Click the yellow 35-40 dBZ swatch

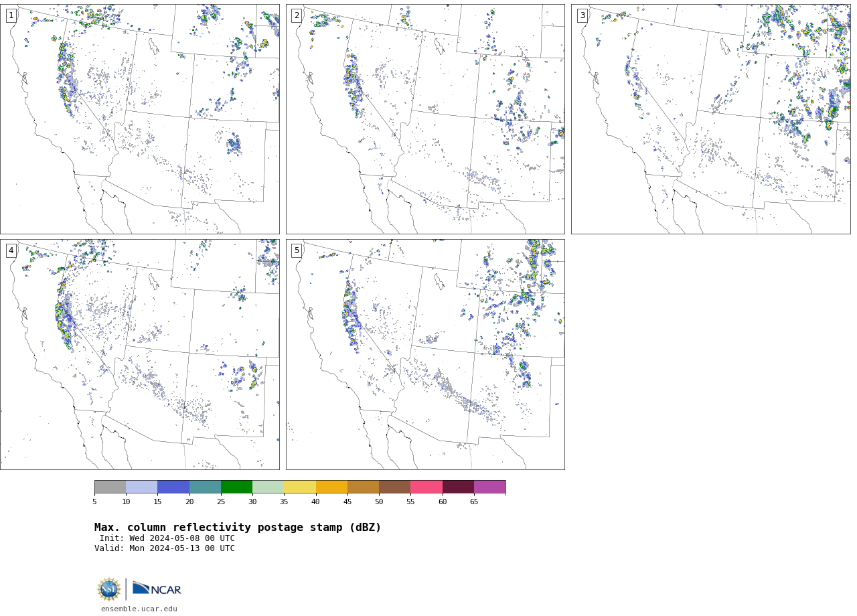[300, 487]
